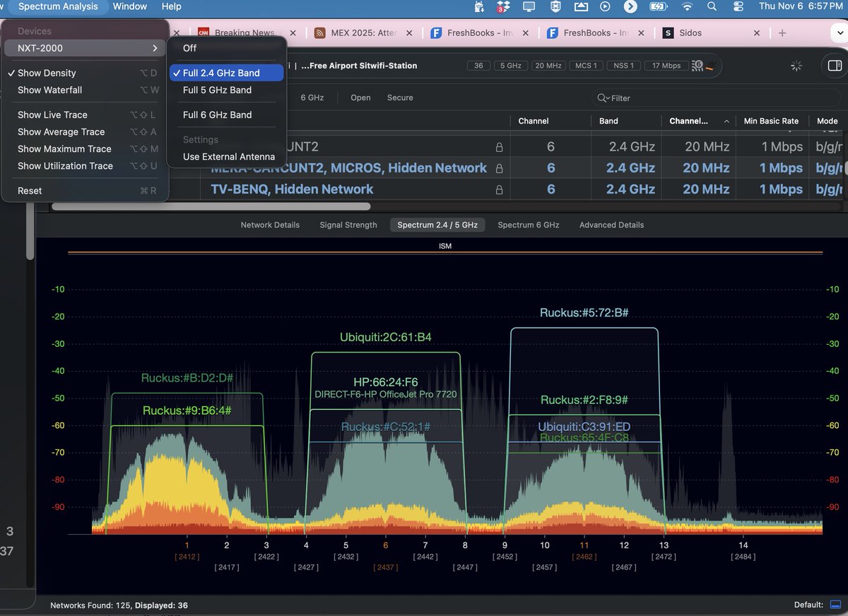The height and width of the screenshot is (616, 848).
Task: Open the Spectrum Analysis menu
Action: tap(58, 6)
